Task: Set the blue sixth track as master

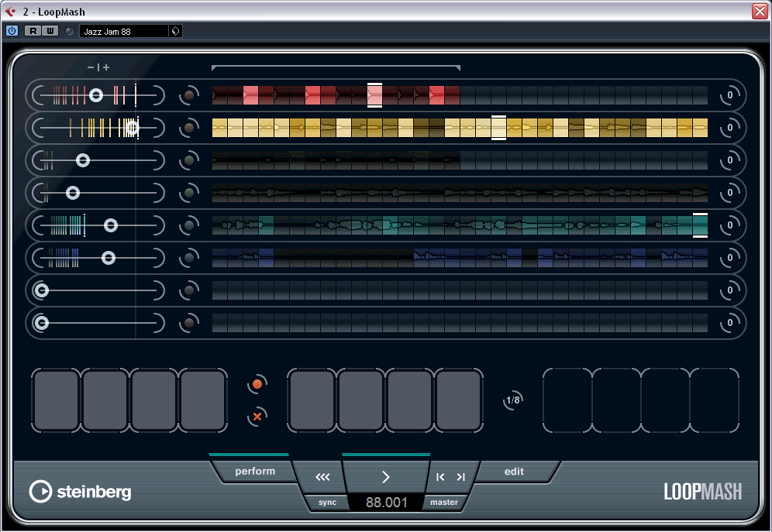Action: tap(189, 258)
